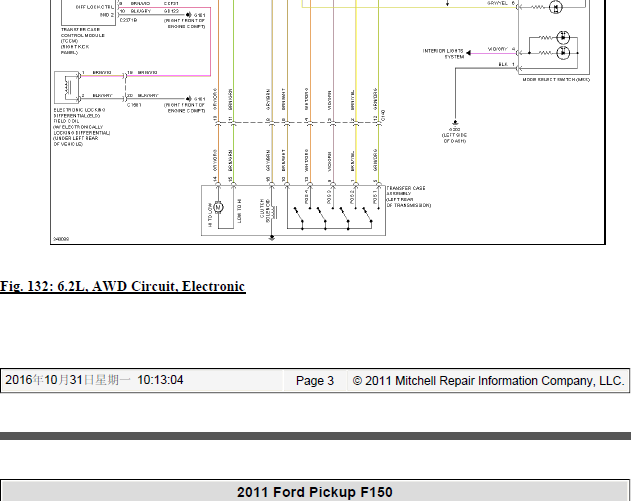Click the lower LED symbol in mode switch
The image size is (631, 501).
[563, 52]
